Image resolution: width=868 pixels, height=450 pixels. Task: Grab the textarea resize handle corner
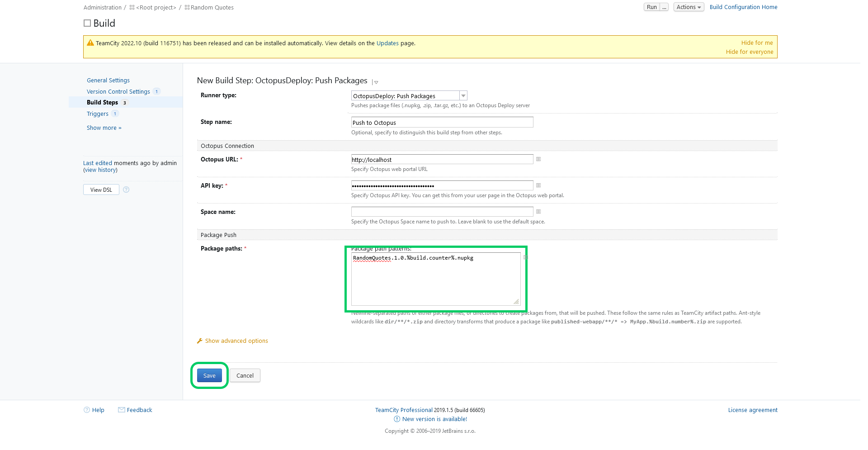point(516,302)
